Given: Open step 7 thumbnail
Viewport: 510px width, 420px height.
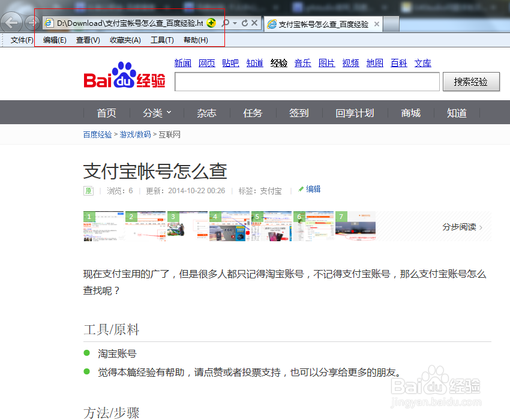Looking at the screenshot, I should coord(355,226).
